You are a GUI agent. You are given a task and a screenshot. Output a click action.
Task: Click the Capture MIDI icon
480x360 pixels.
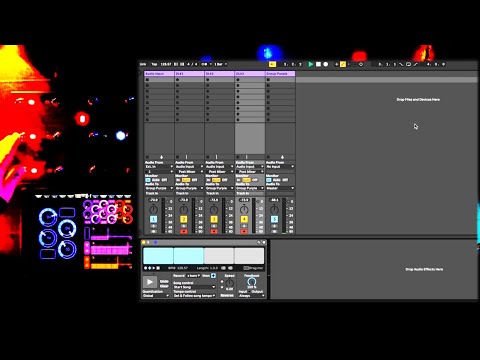tap(354, 64)
